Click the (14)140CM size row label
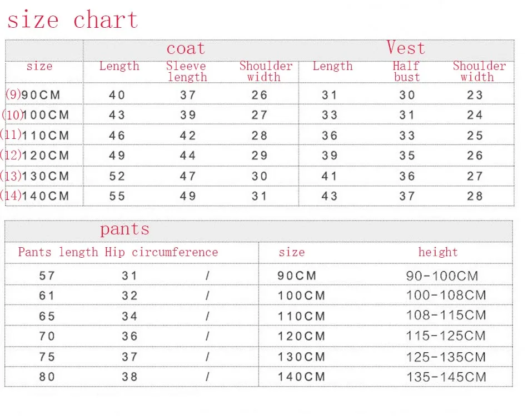This screenshot has height=420, width=528. (x=35, y=196)
